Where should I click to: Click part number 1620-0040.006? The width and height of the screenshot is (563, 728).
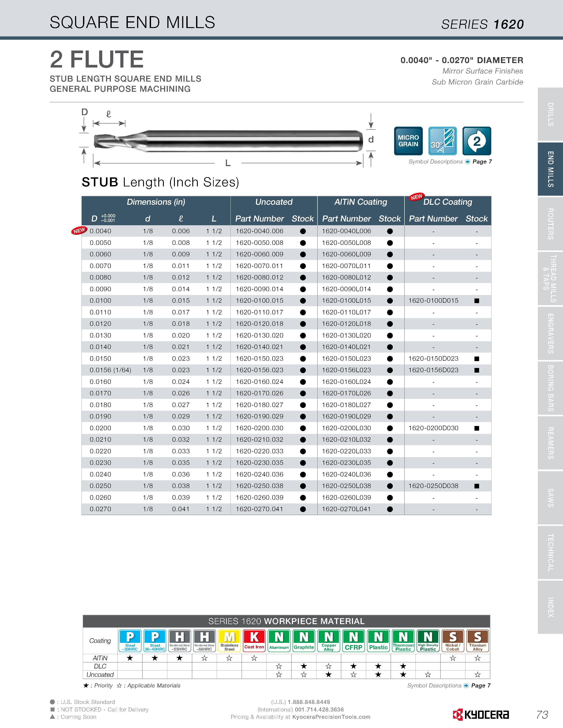259,231
